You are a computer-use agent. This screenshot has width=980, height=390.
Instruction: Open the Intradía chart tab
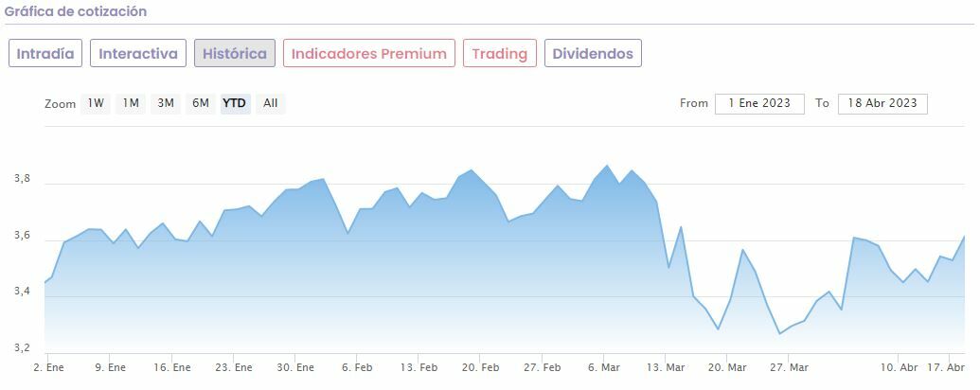[45, 54]
